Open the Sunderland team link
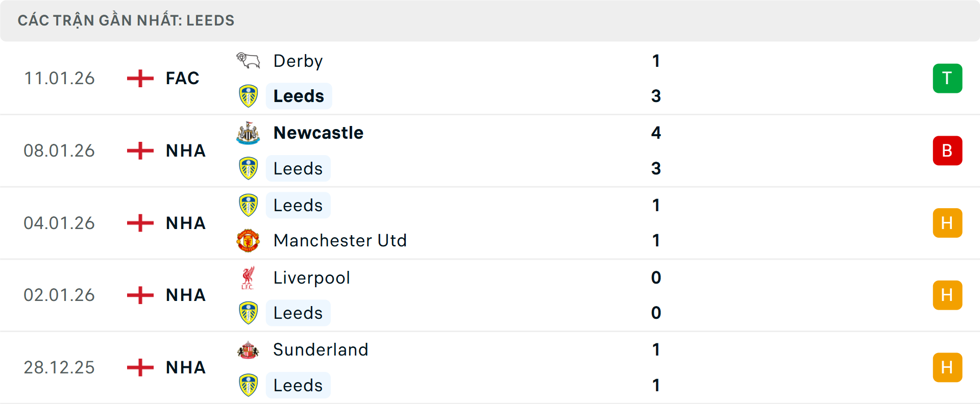This screenshot has height=404, width=980. click(321, 350)
